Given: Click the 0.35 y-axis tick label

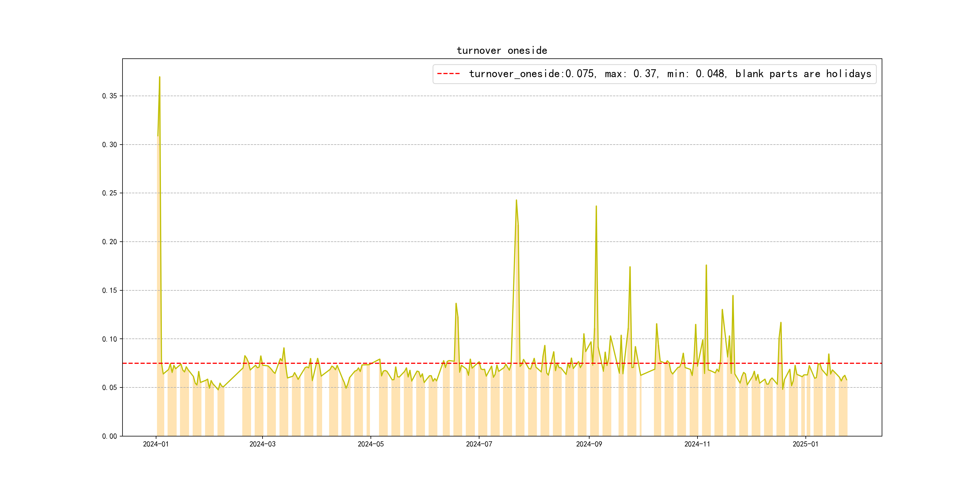Looking at the screenshot, I should [109, 96].
